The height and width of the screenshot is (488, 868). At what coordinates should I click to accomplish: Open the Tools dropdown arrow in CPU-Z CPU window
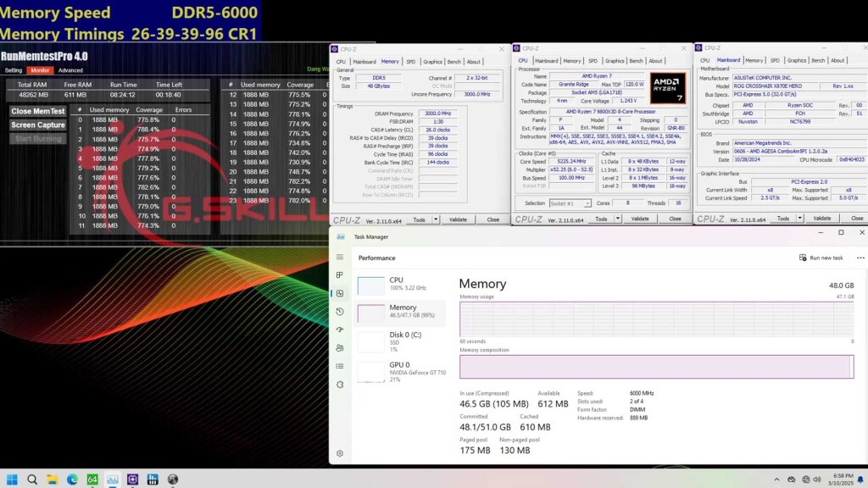click(618, 219)
